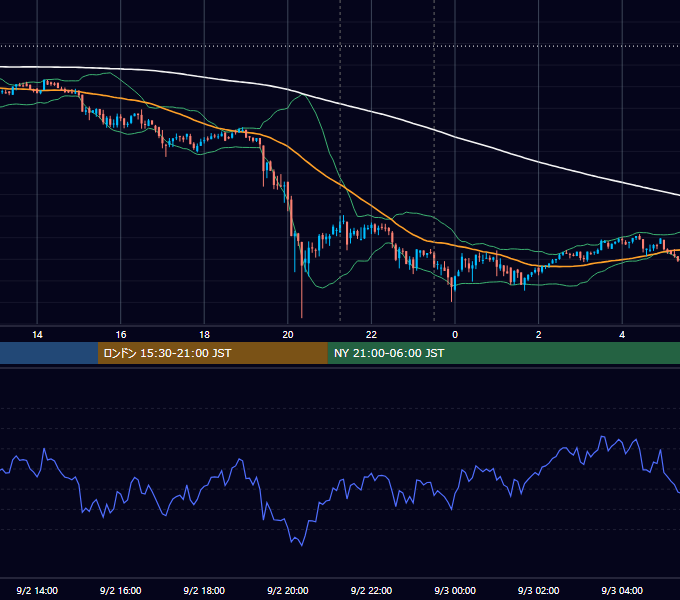Click the London 15:30-21:00 JST session bar
The image size is (680, 600).
212,353
